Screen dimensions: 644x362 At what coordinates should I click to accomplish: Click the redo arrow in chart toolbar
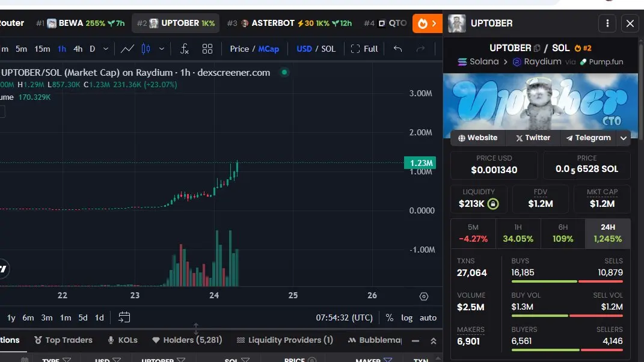click(x=420, y=49)
